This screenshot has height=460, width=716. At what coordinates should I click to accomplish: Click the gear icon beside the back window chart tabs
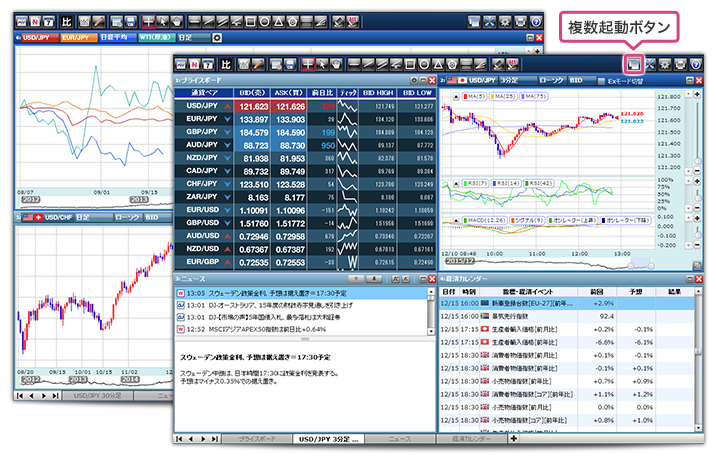[217, 37]
